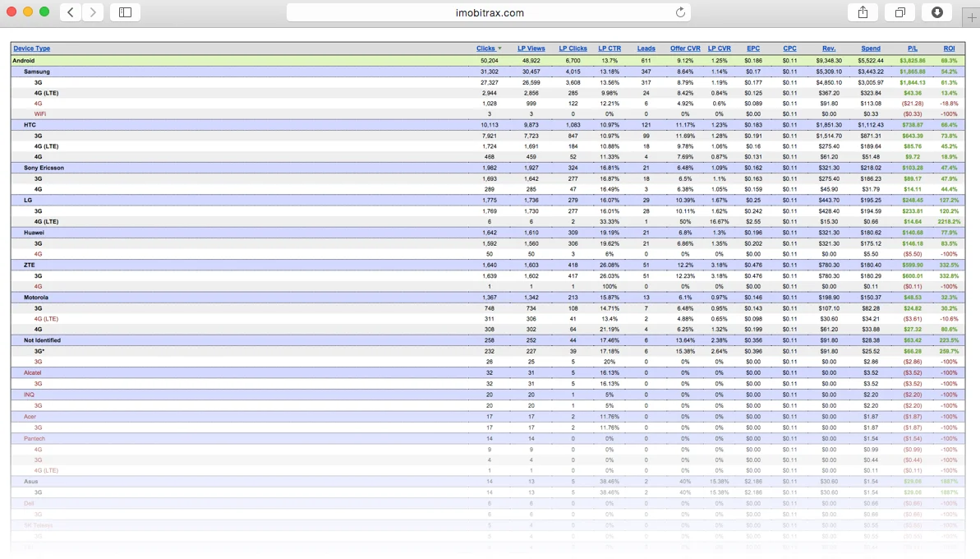Sort table by Leads column header
Screen dimensions: 980x559
pos(646,49)
